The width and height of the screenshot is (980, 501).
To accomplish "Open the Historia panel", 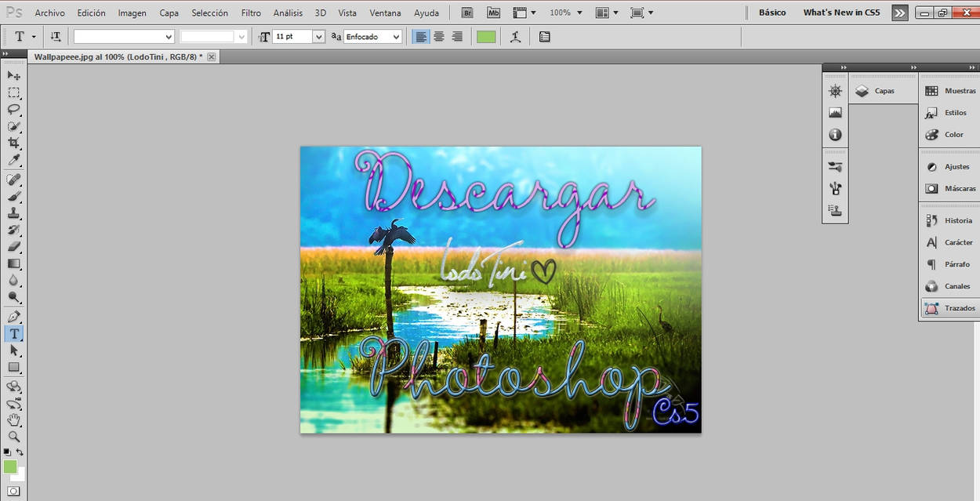I will (x=950, y=220).
